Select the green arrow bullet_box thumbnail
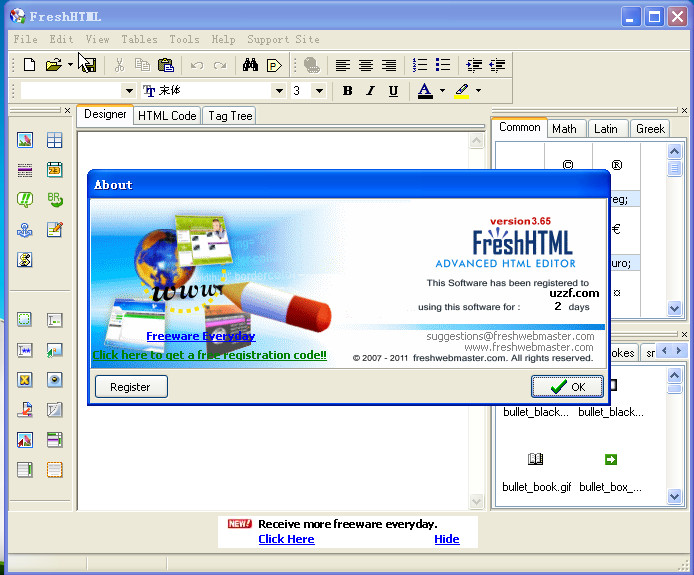The width and height of the screenshot is (694, 575). click(611, 459)
